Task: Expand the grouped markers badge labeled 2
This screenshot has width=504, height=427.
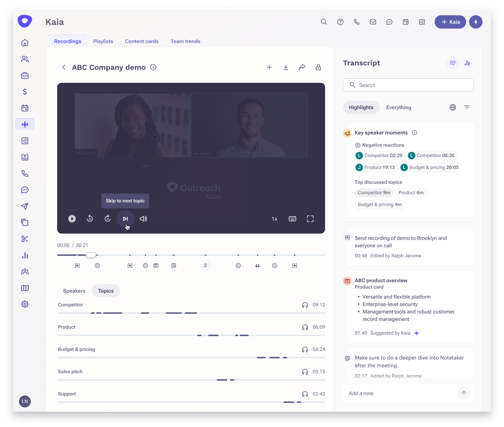Action: pos(205,265)
